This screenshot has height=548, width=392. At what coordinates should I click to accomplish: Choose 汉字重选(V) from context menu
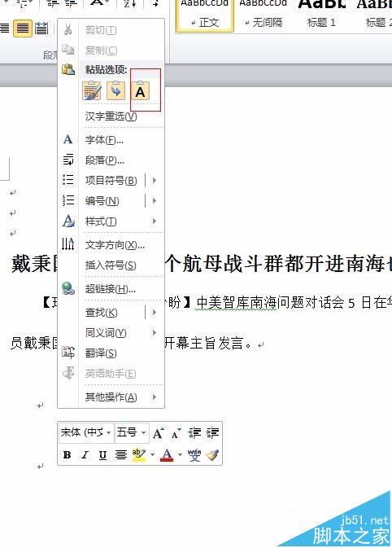(111, 116)
